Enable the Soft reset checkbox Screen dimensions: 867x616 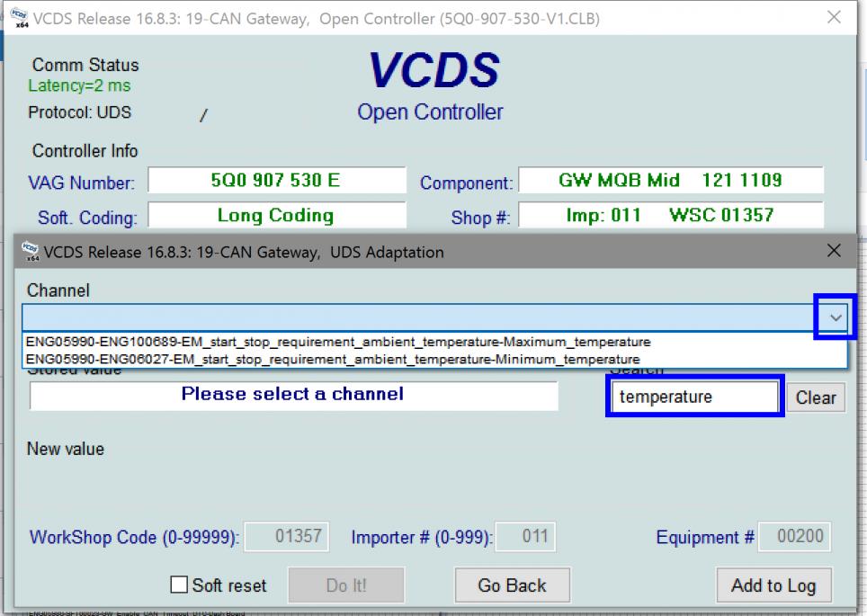179,585
